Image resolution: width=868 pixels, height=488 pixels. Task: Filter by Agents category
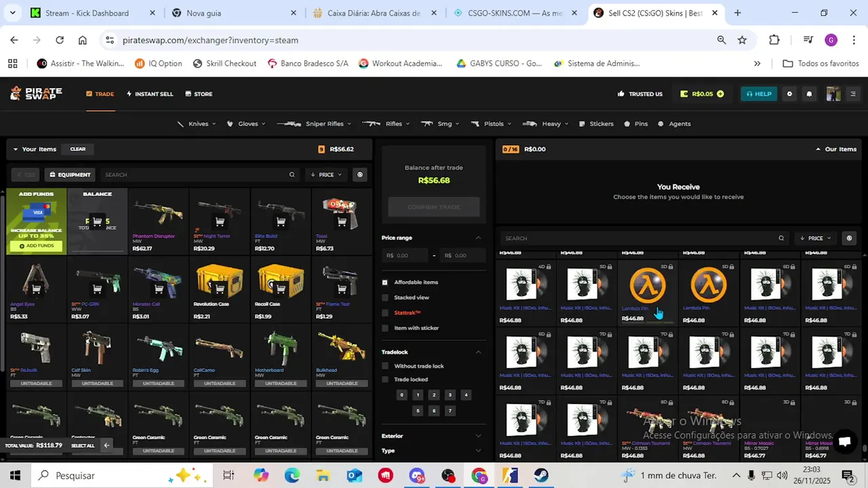pyautogui.click(x=675, y=124)
